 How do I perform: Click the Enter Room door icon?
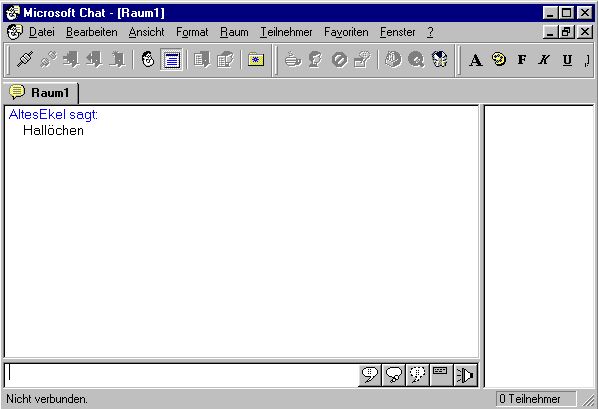(71, 60)
